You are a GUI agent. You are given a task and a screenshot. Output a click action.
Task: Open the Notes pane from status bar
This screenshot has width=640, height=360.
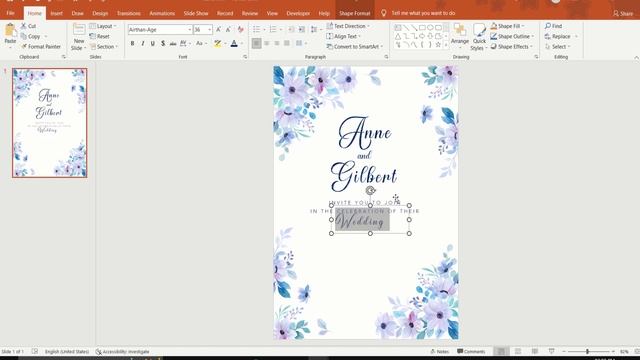[x=440, y=351]
